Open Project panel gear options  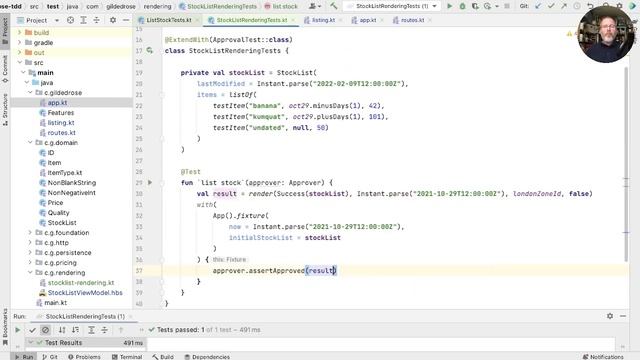[113, 20]
